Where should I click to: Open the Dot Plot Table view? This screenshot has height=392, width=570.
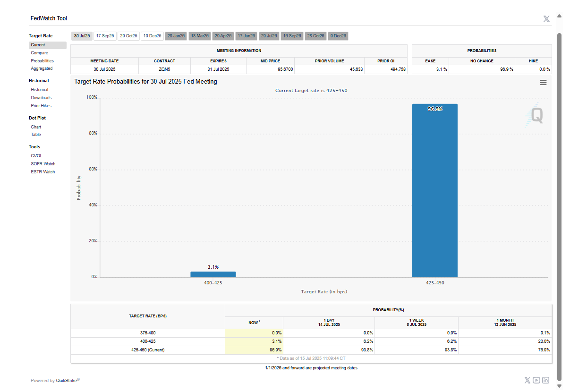point(36,135)
